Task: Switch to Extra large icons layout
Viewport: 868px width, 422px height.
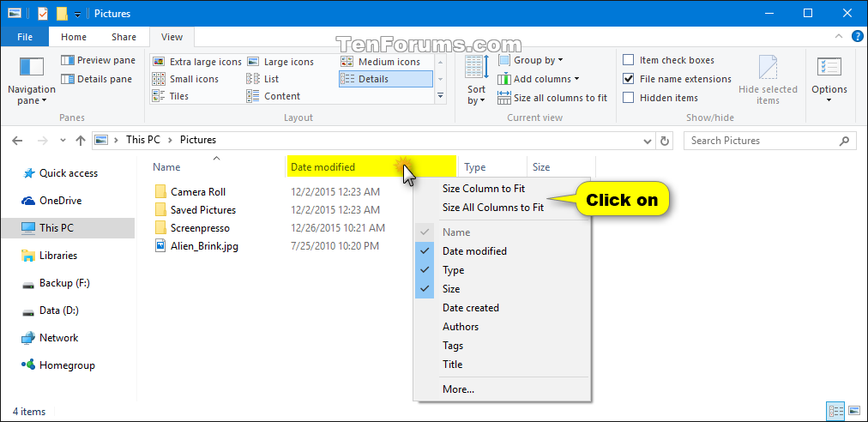Action: tap(197, 62)
